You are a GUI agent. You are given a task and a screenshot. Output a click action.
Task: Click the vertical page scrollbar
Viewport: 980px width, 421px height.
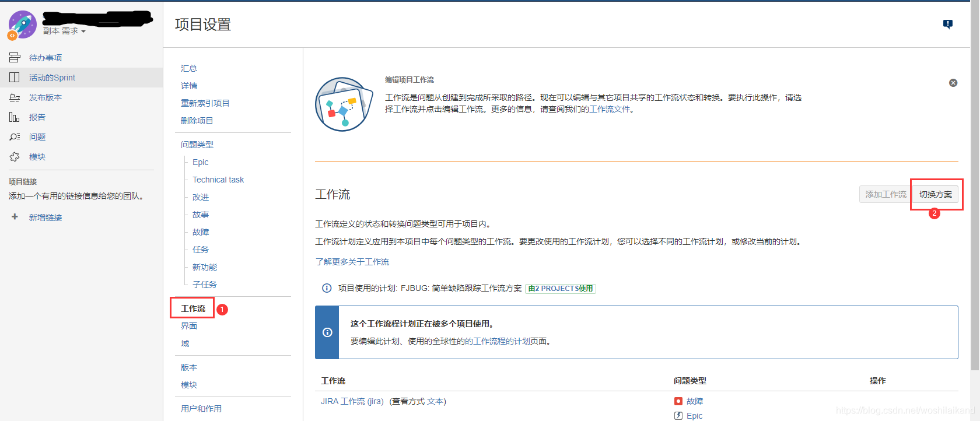click(x=975, y=187)
